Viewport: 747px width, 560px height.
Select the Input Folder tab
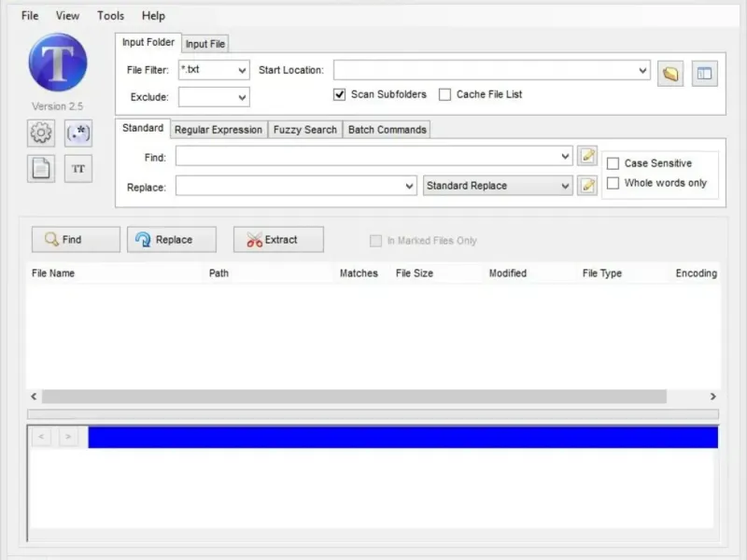tap(148, 42)
